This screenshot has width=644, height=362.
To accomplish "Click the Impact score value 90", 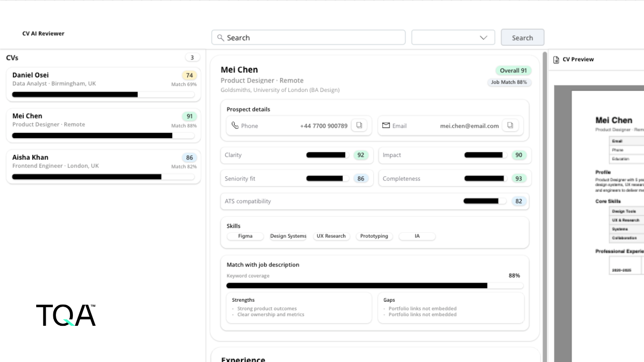I will point(519,155).
